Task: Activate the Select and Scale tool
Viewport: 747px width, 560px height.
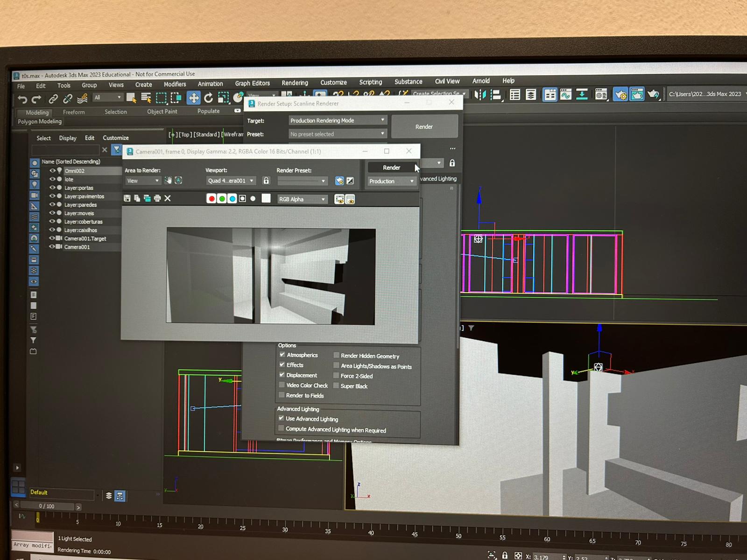Action: pos(224,98)
